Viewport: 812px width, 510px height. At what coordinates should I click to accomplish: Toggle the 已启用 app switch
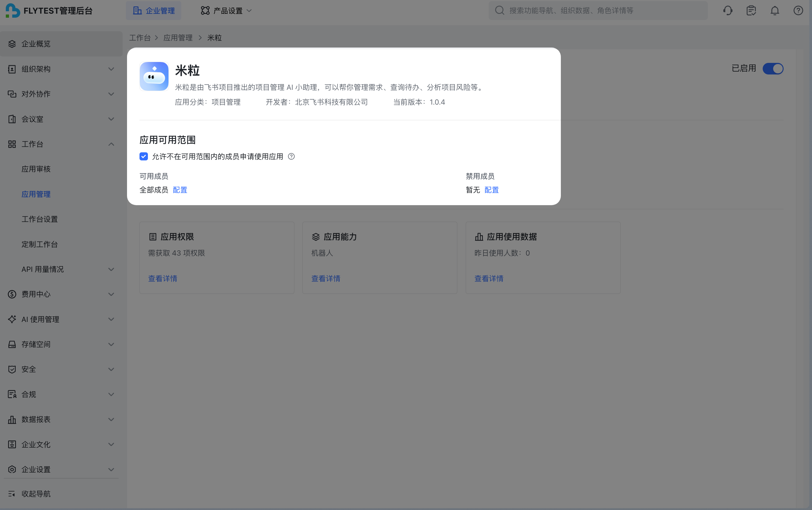click(773, 68)
